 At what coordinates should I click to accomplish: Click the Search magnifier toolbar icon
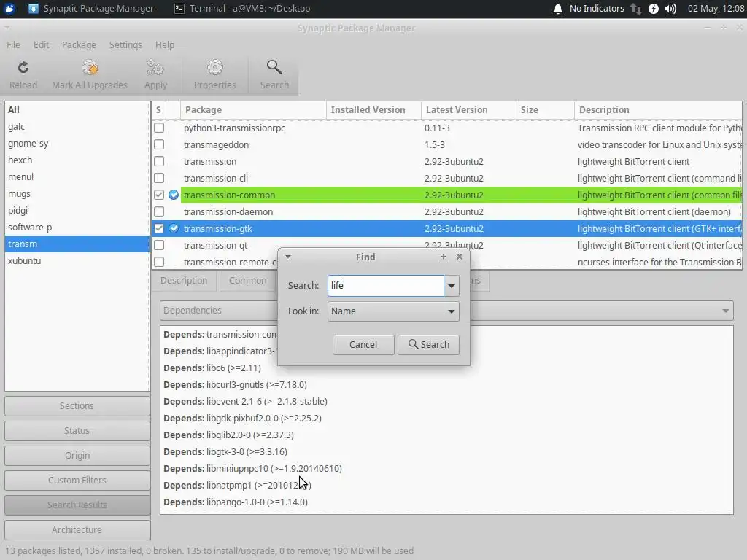[x=274, y=68]
